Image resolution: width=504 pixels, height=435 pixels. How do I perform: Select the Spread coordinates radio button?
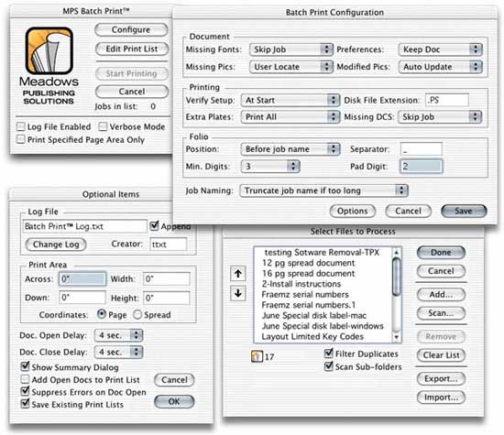[x=137, y=314]
